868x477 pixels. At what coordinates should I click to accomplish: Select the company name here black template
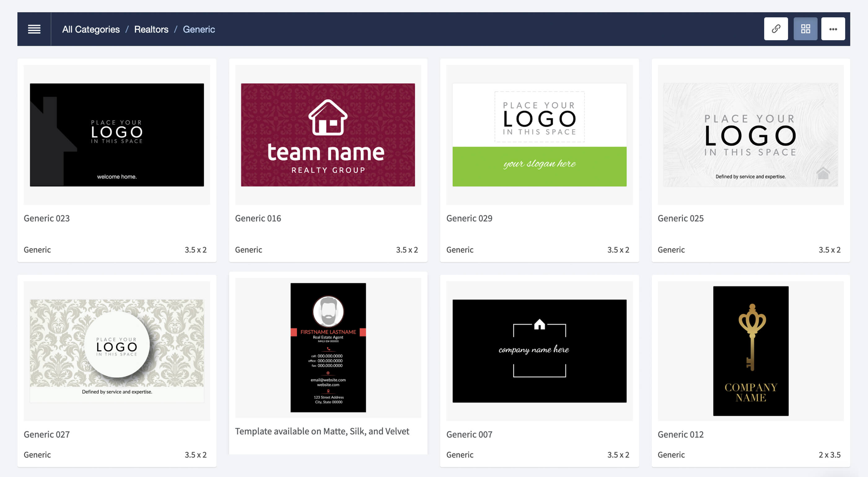pos(539,351)
